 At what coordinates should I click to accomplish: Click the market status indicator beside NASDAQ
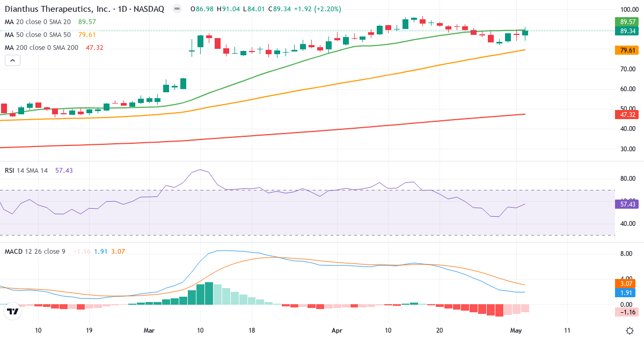coord(177,9)
